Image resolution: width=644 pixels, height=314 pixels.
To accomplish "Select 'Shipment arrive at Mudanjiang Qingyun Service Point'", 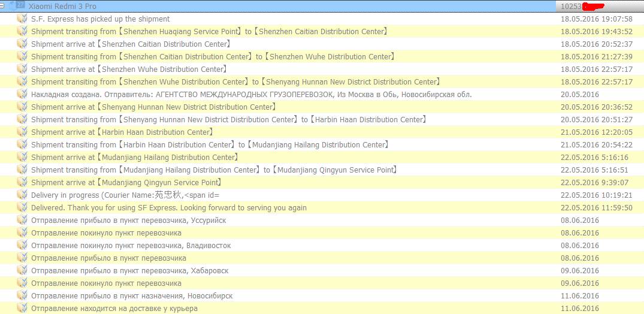I will tap(126, 182).
